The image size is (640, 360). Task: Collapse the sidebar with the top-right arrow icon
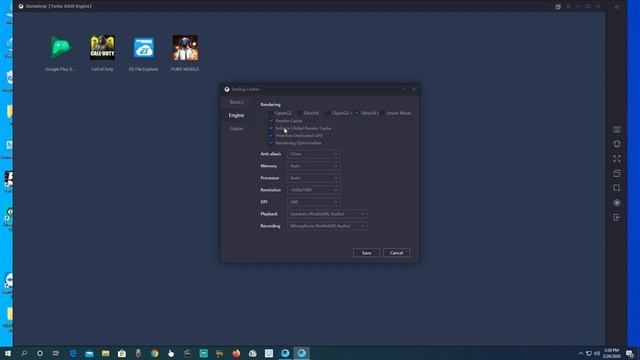point(617,7)
